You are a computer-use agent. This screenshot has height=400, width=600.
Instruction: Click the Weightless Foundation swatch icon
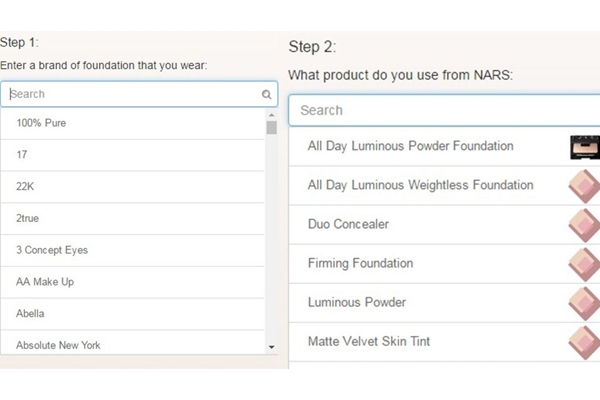pyautogui.click(x=584, y=186)
